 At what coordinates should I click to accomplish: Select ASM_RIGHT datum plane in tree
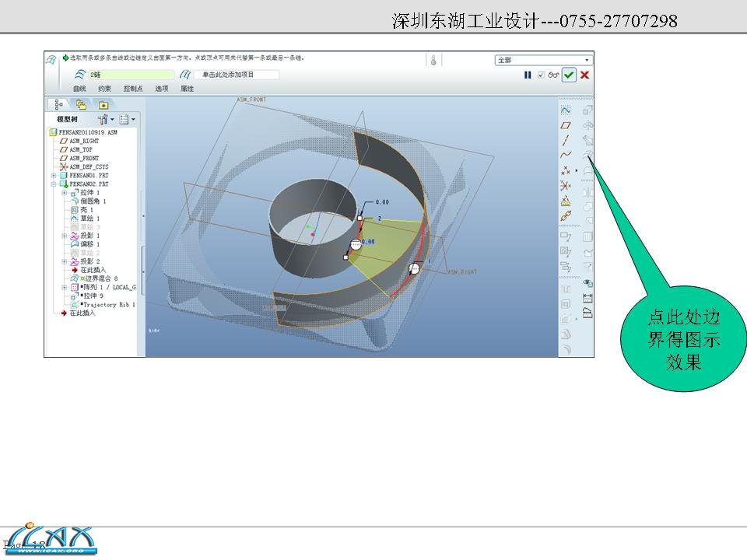[x=79, y=141]
